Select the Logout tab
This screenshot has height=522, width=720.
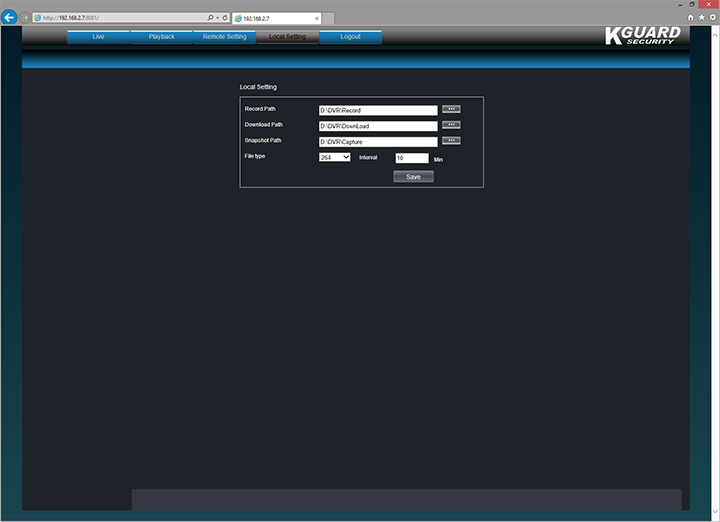point(350,37)
